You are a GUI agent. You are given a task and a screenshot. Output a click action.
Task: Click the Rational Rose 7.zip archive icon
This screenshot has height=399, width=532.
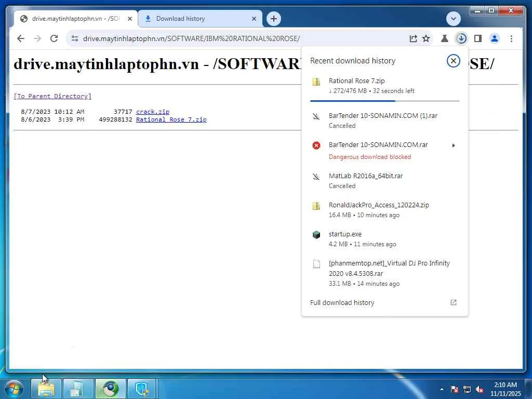(x=316, y=82)
